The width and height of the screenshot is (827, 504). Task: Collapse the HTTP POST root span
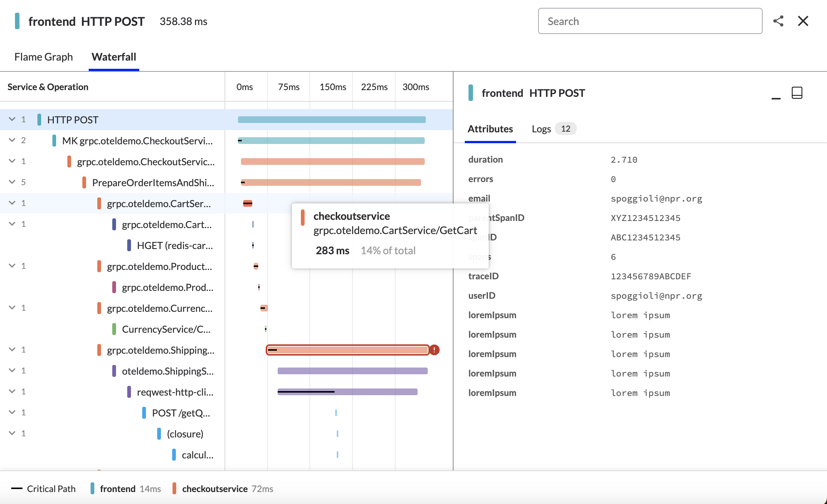click(x=12, y=119)
